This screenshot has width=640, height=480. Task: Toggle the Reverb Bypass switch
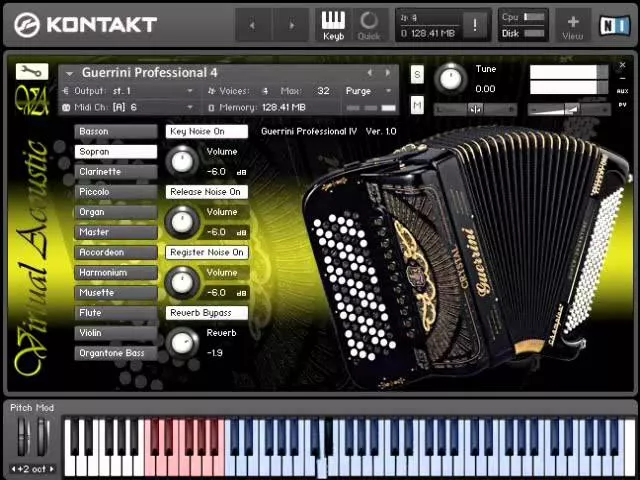(x=206, y=313)
